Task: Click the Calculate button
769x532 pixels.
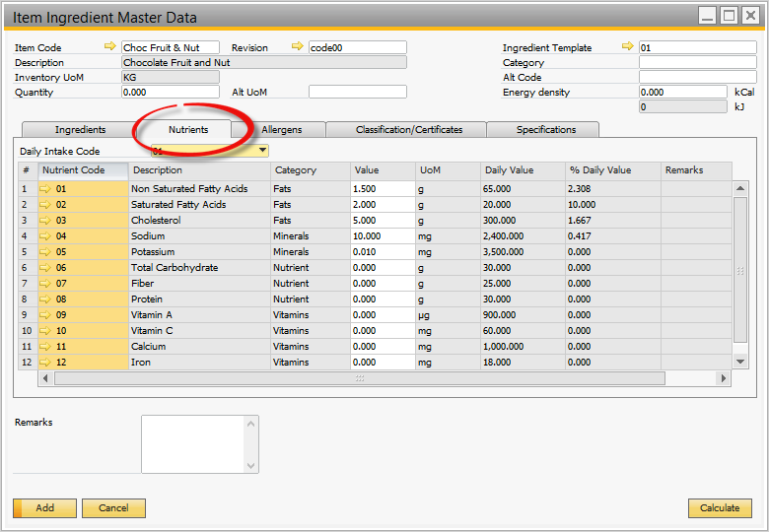Action: pyautogui.click(x=720, y=508)
